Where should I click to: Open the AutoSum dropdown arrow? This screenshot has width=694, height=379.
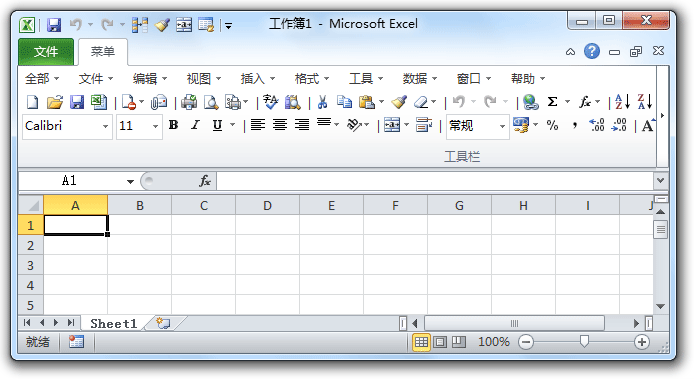(567, 102)
